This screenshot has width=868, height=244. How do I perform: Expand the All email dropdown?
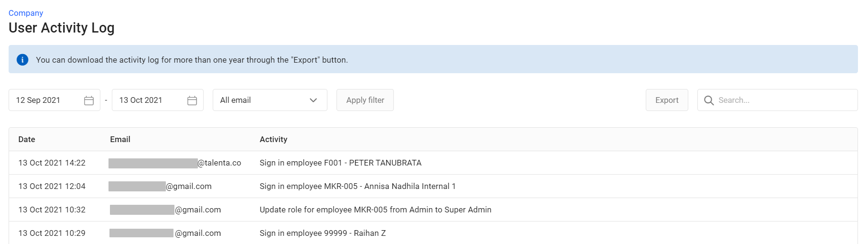point(270,100)
